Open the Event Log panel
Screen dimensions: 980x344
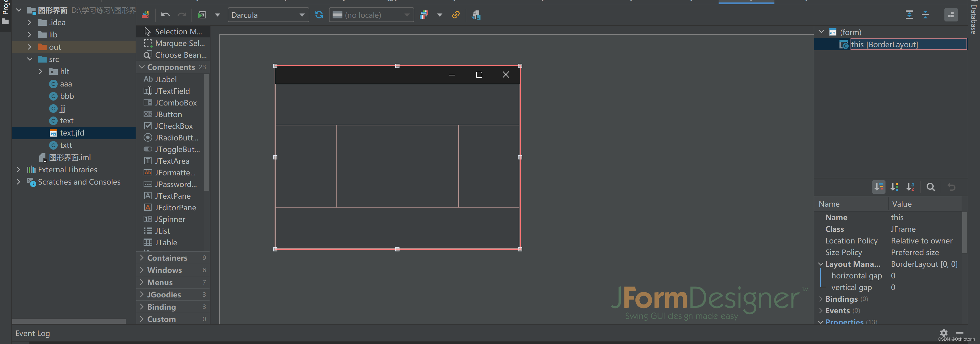point(33,333)
